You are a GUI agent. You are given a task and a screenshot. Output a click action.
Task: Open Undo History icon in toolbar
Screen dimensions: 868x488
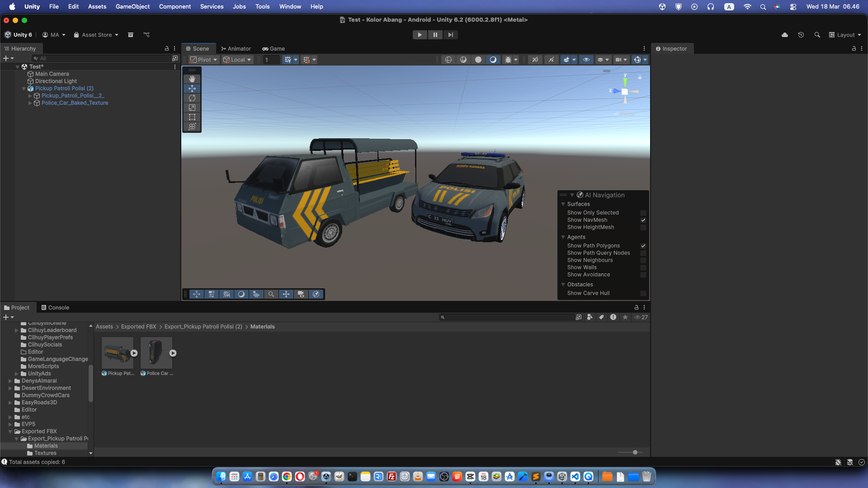(801, 35)
